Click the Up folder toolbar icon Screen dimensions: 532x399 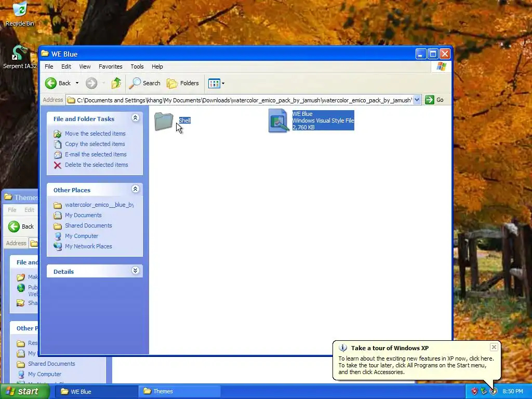[116, 83]
